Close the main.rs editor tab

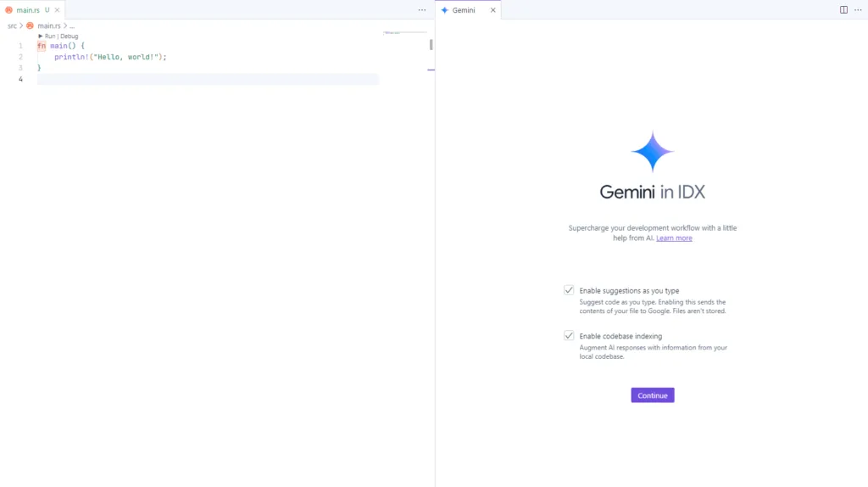[x=57, y=10]
